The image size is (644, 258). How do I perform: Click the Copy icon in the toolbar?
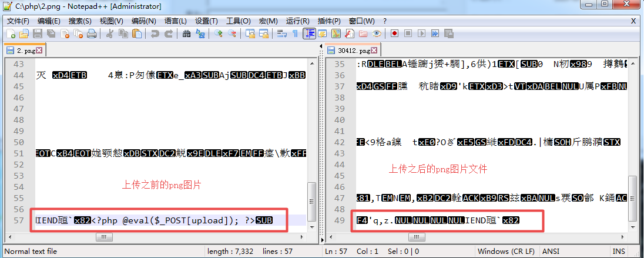click(123, 33)
